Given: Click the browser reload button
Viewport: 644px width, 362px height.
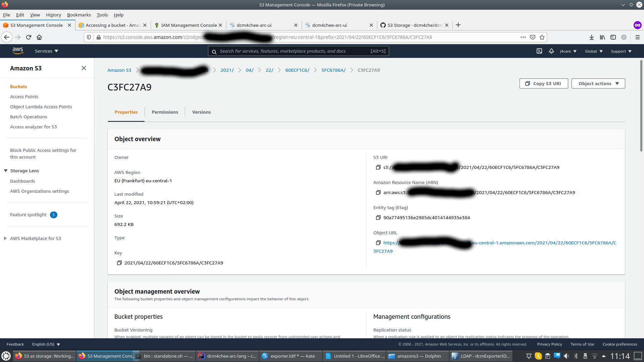Looking at the screenshot, I should tap(29, 37).
